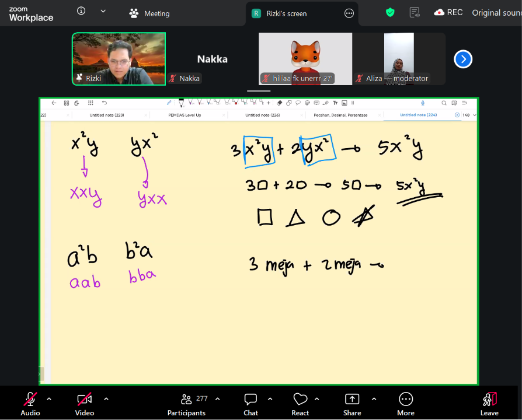Search within the note
This screenshot has width=522, height=420.
444,103
